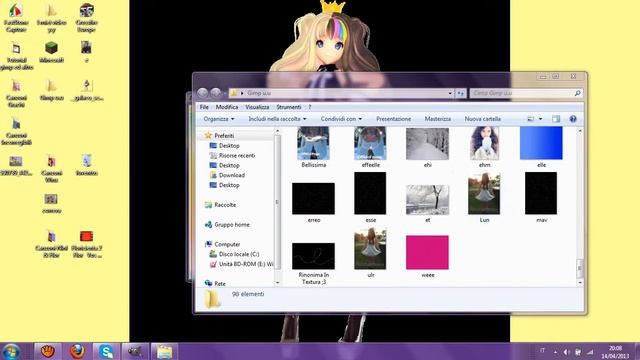Screen dimensions: 640x360
Task: Open the volume speaker tray icon
Action: coord(566,352)
